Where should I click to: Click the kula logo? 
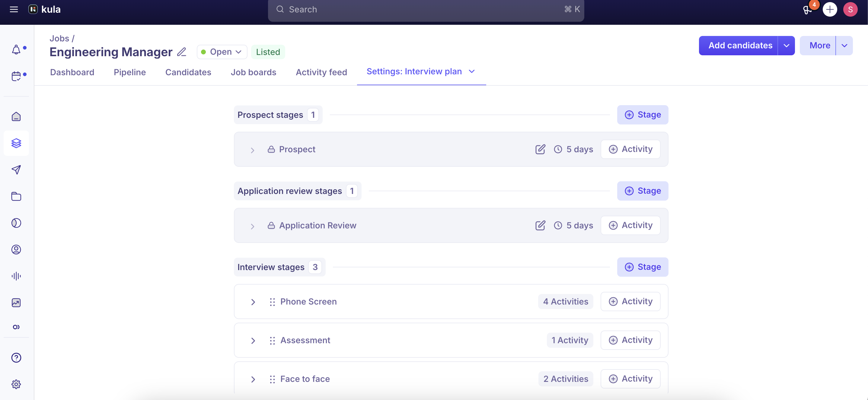[x=44, y=9]
